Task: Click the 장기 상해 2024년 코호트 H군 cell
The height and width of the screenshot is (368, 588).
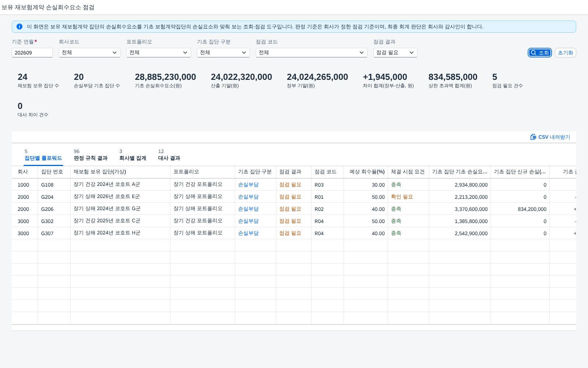Action: (x=121, y=233)
